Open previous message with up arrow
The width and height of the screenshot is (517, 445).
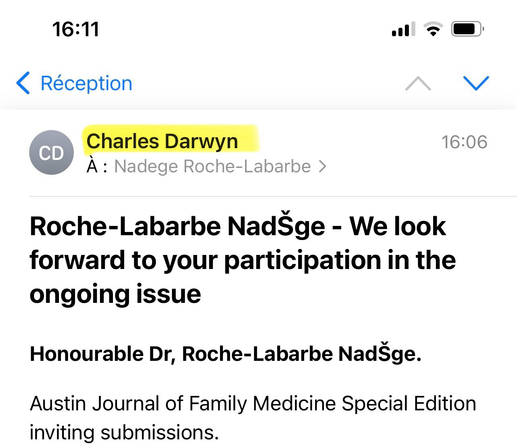click(418, 83)
